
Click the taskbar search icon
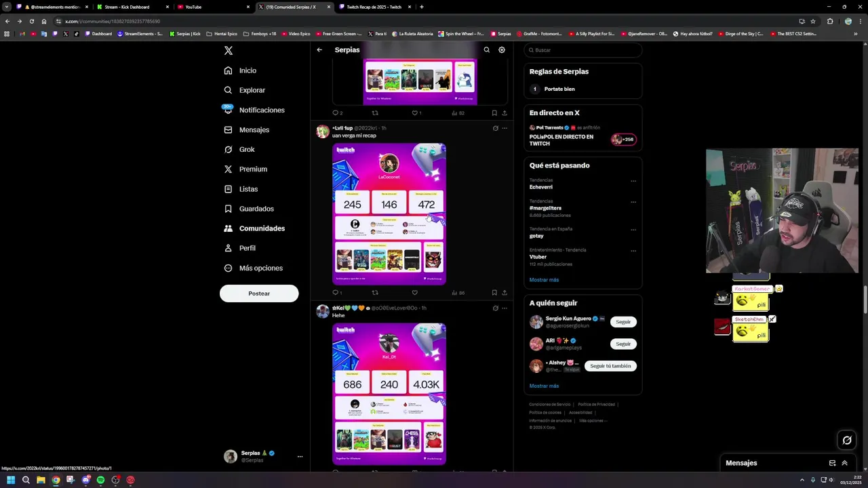(26, 480)
